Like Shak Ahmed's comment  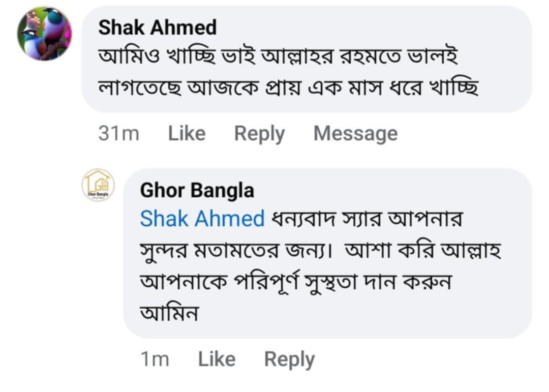tap(187, 134)
